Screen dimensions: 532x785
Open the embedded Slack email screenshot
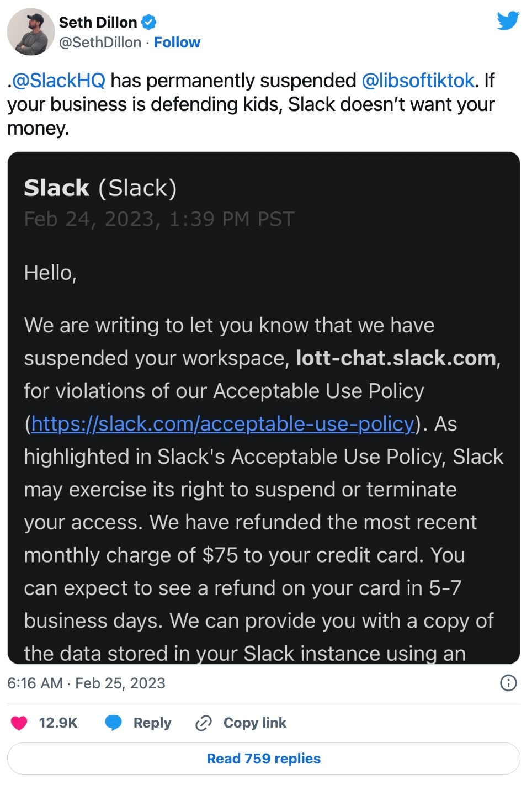click(264, 408)
